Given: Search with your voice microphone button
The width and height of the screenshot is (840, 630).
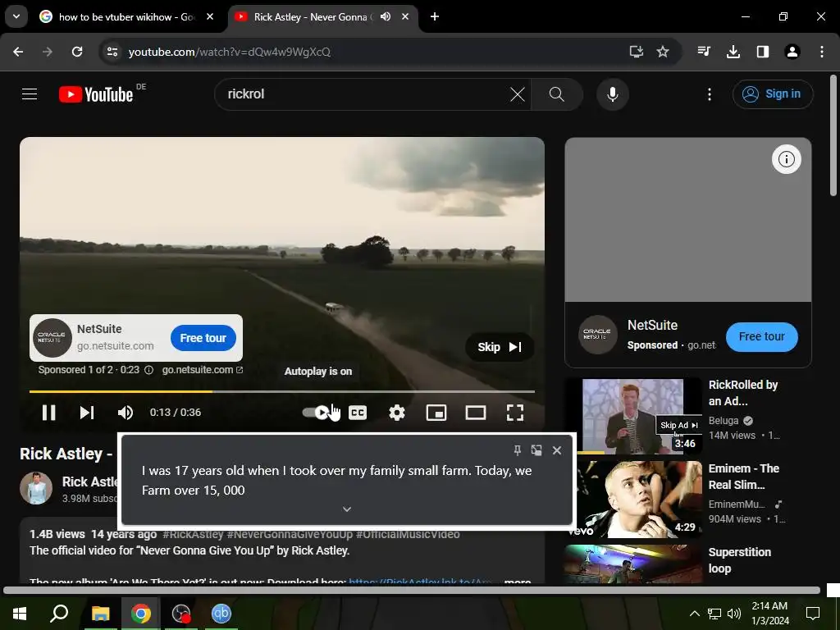Looking at the screenshot, I should [612, 94].
